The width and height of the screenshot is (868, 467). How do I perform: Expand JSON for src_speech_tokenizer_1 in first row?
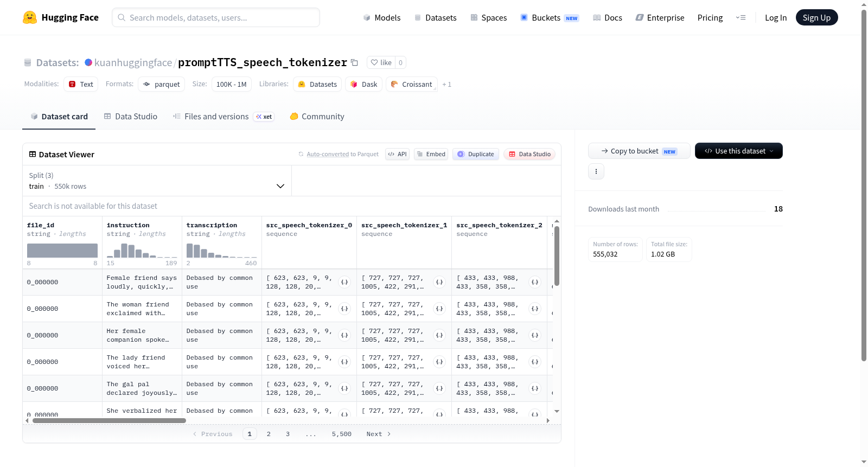click(x=439, y=282)
